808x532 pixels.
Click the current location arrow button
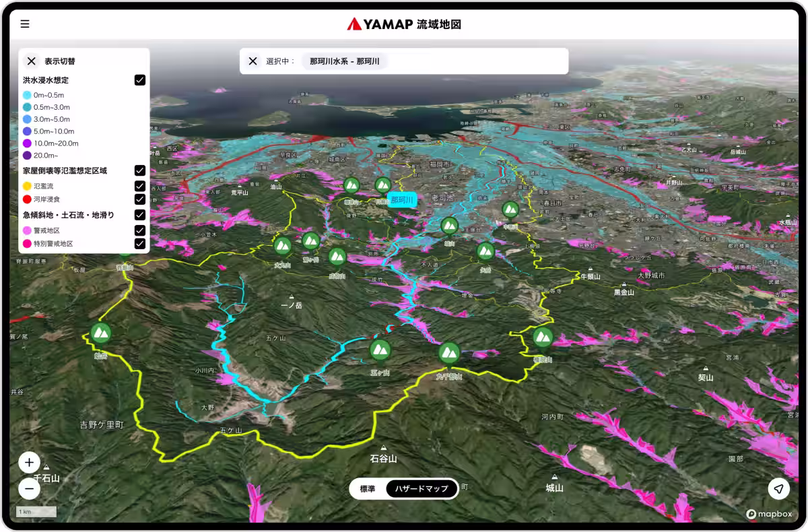point(778,488)
